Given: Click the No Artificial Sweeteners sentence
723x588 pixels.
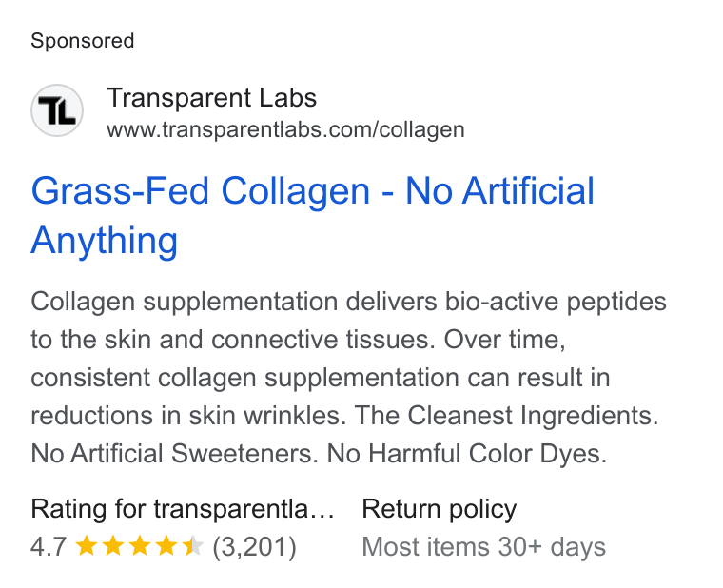Looking at the screenshot, I should pos(175,453).
